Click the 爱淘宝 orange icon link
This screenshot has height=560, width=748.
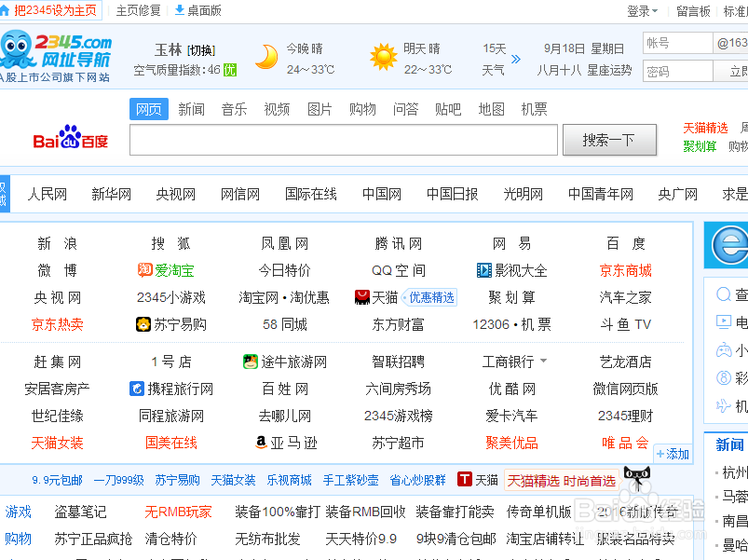point(144,270)
